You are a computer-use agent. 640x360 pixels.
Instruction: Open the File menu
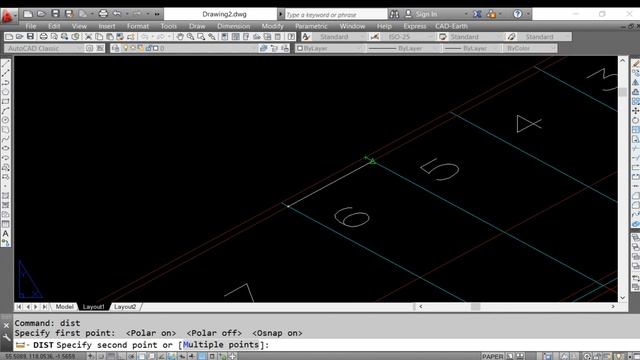31,26
